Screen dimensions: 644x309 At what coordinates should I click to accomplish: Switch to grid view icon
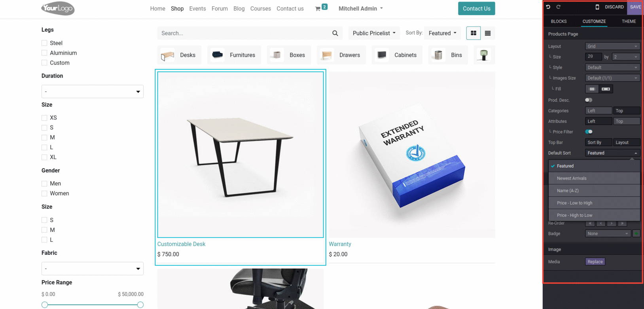tap(474, 33)
